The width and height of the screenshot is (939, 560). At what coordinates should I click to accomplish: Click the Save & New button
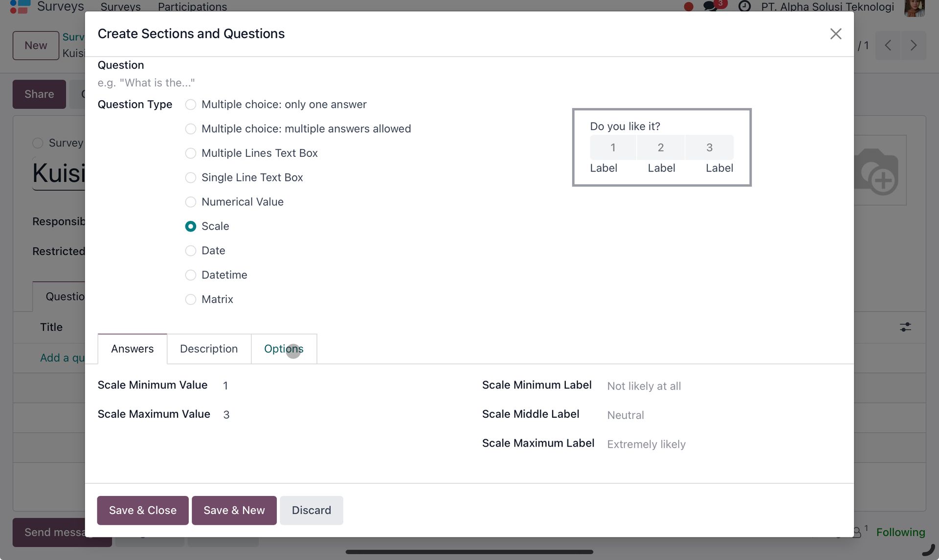tap(234, 510)
